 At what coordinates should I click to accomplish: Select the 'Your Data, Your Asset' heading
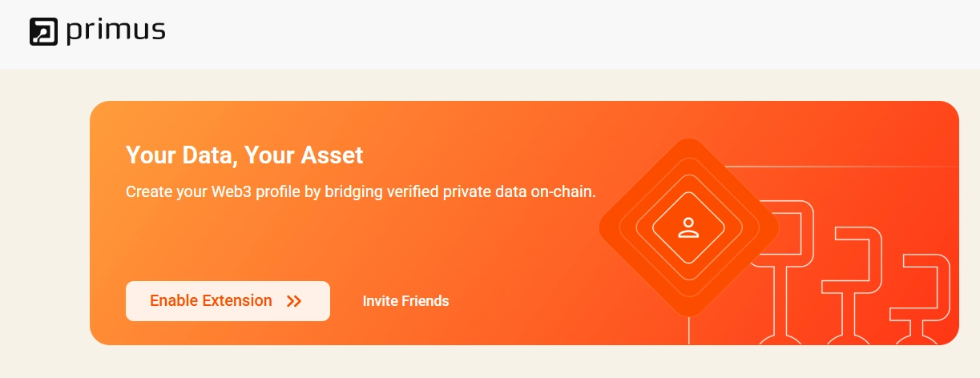[244, 155]
